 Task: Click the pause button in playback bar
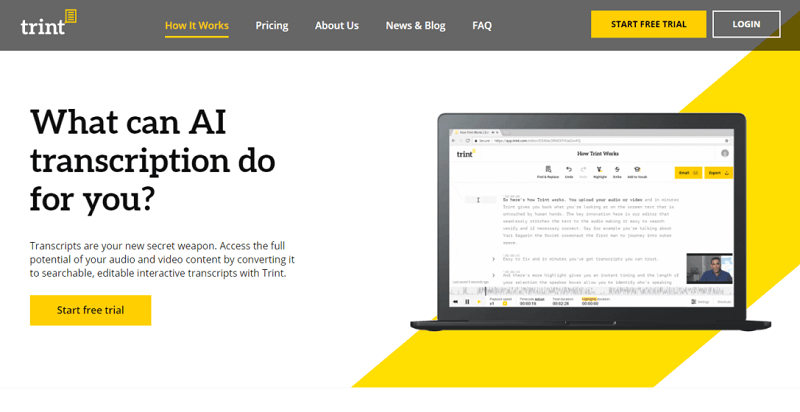[x=466, y=301]
